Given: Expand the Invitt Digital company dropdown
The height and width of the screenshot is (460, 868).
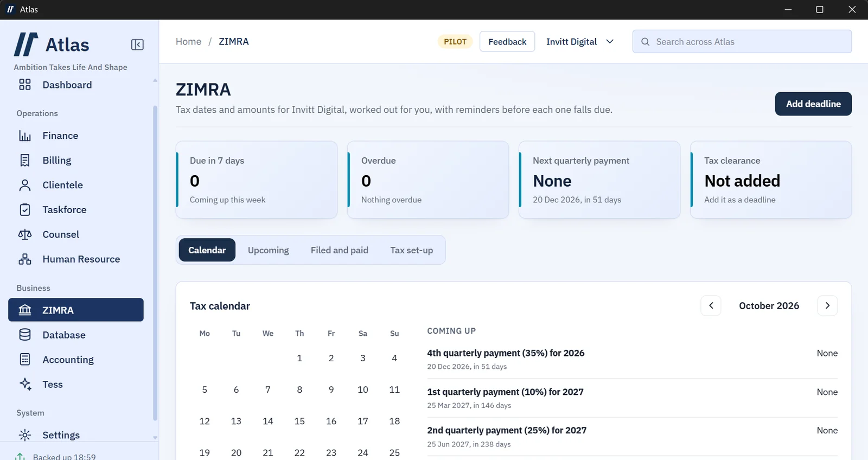Looking at the screenshot, I should click(x=579, y=42).
